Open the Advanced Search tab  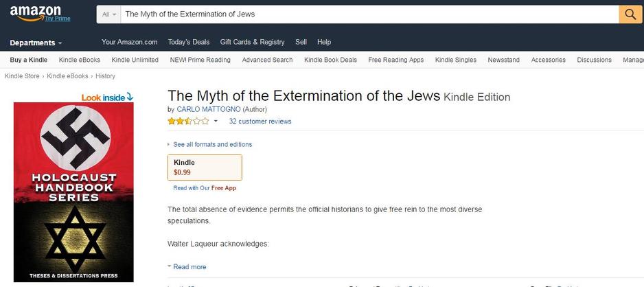point(267,60)
